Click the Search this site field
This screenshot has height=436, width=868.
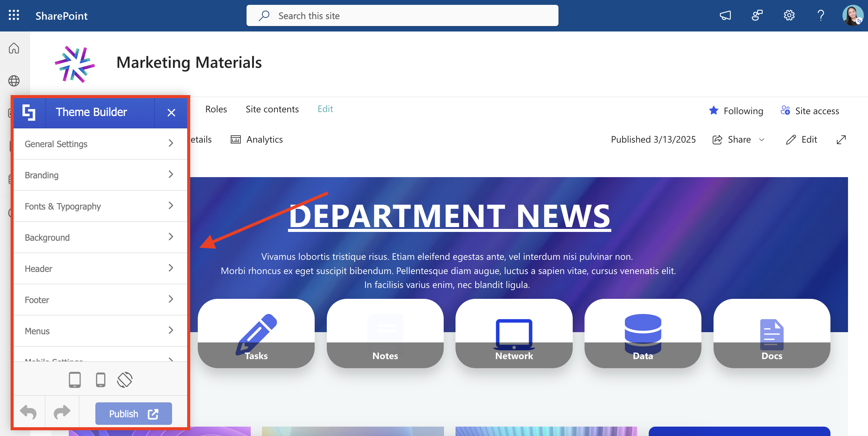coord(402,15)
